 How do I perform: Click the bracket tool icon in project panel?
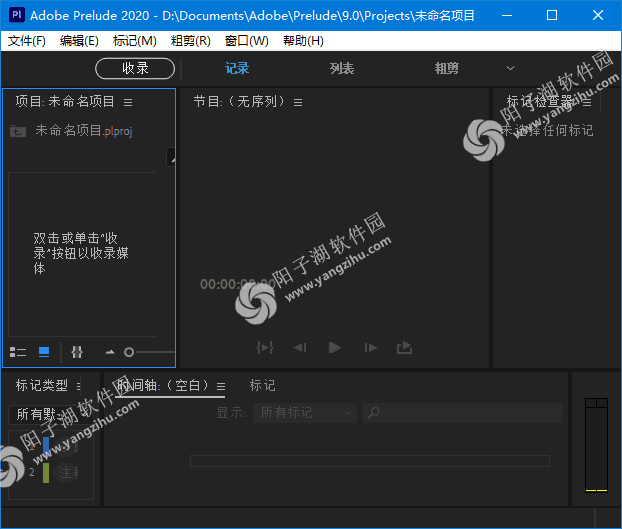77,352
